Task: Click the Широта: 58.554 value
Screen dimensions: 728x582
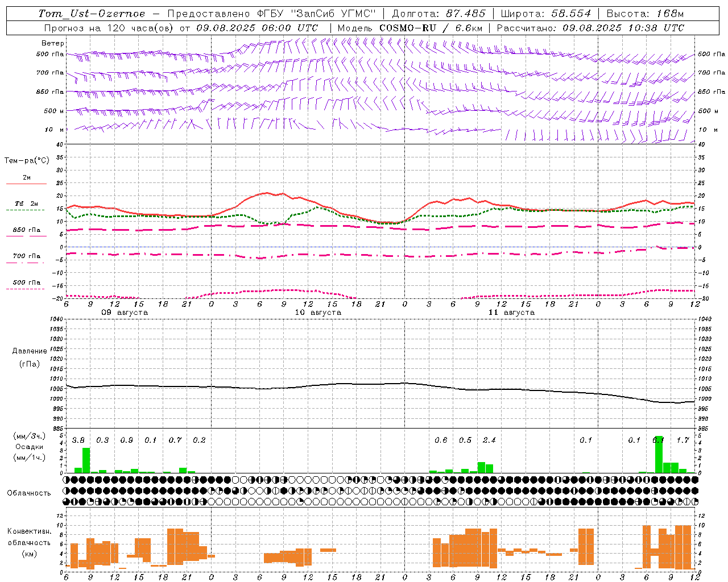Action: [546, 14]
